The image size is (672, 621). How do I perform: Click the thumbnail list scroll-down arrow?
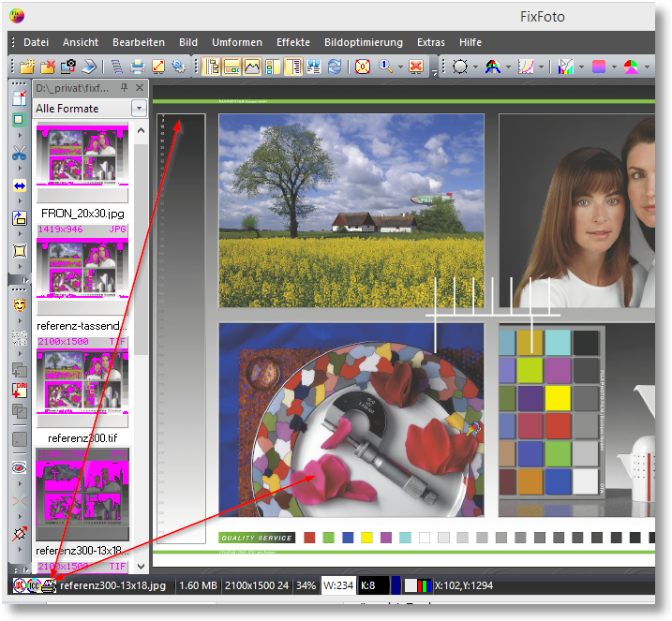pos(141,566)
